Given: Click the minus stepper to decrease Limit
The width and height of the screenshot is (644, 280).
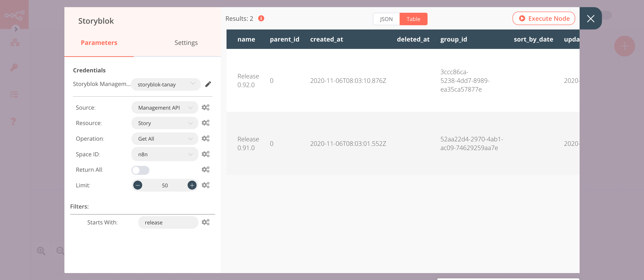Looking at the screenshot, I should click(x=138, y=185).
